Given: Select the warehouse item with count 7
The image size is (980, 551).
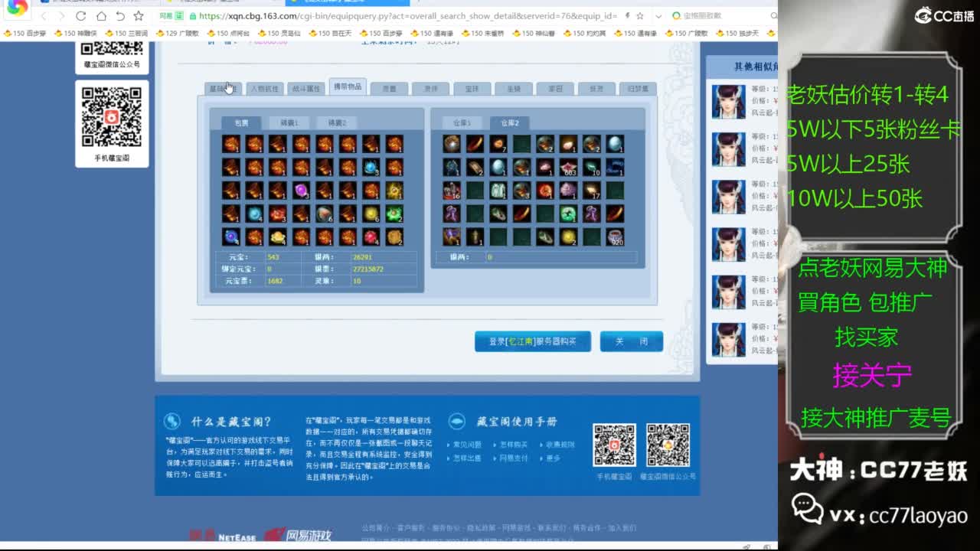Looking at the screenshot, I should (x=498, y=144).
